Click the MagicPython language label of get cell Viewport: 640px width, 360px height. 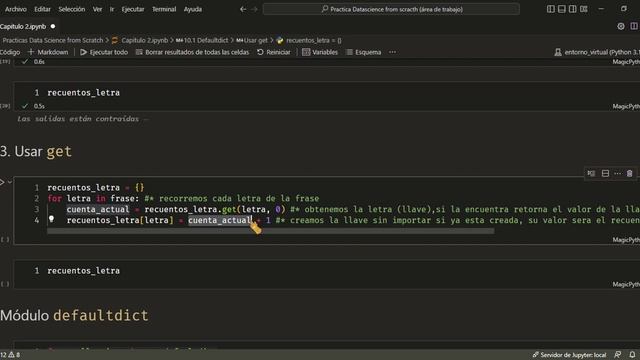pos(626,240)
